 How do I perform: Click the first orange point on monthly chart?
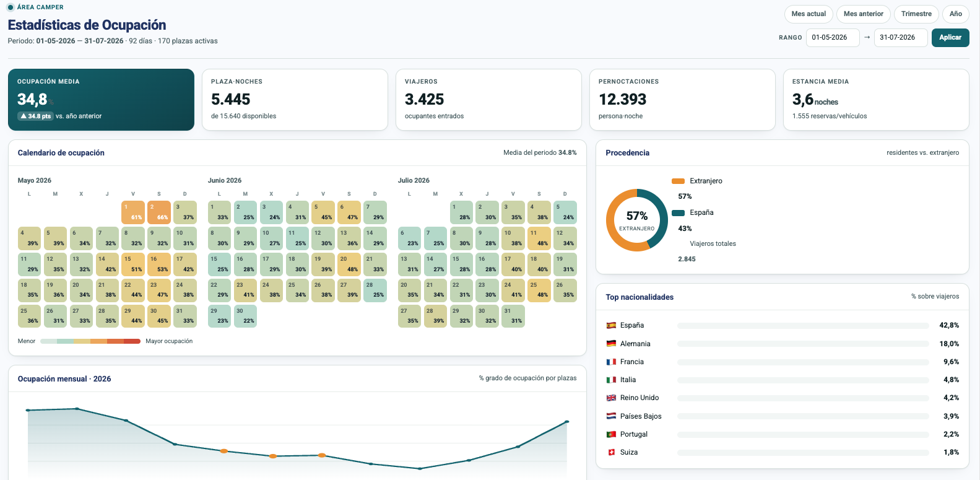(223, 451)
